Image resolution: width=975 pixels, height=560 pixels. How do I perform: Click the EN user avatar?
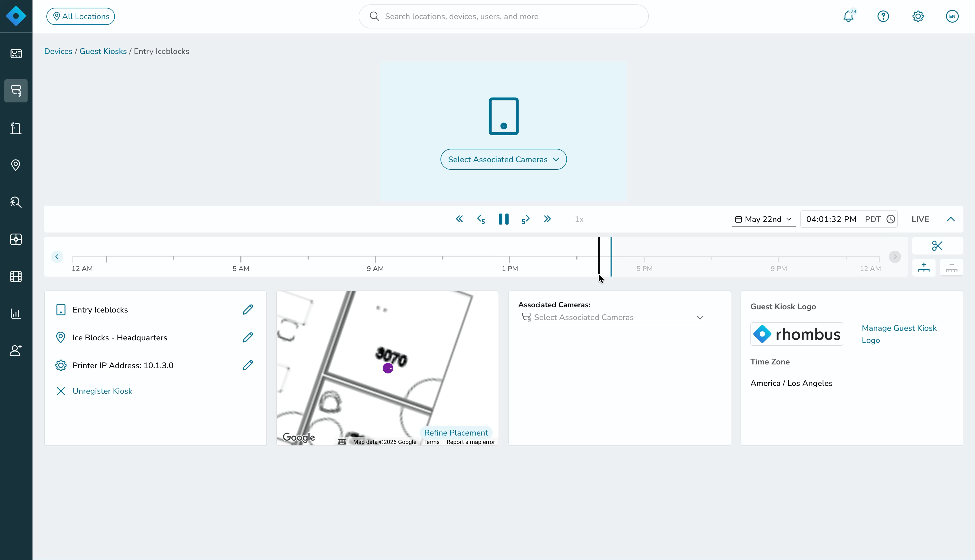tap(952, 16)
